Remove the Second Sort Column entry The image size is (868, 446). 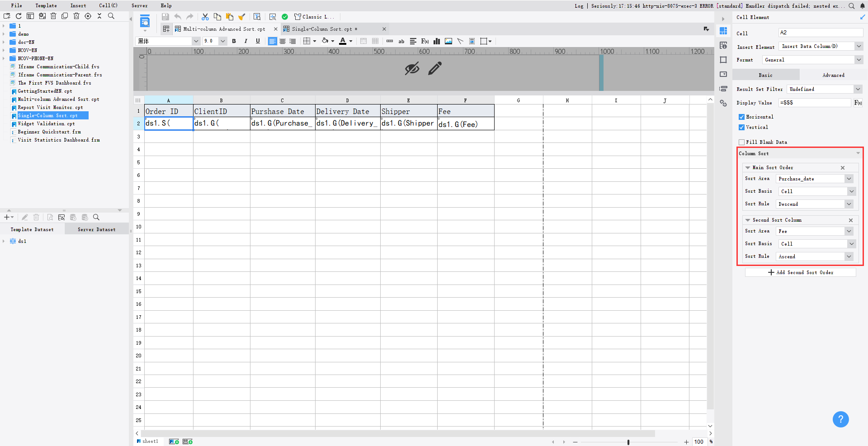[851, 220]
